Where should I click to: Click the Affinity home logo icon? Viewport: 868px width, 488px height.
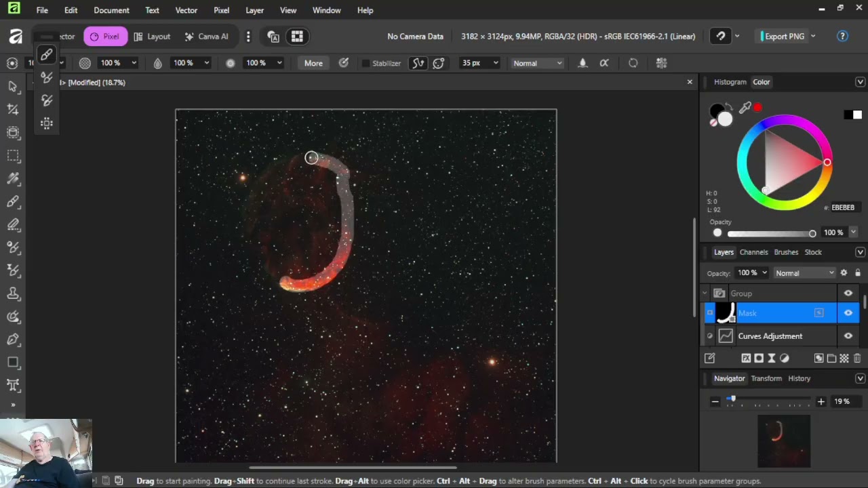15,37
